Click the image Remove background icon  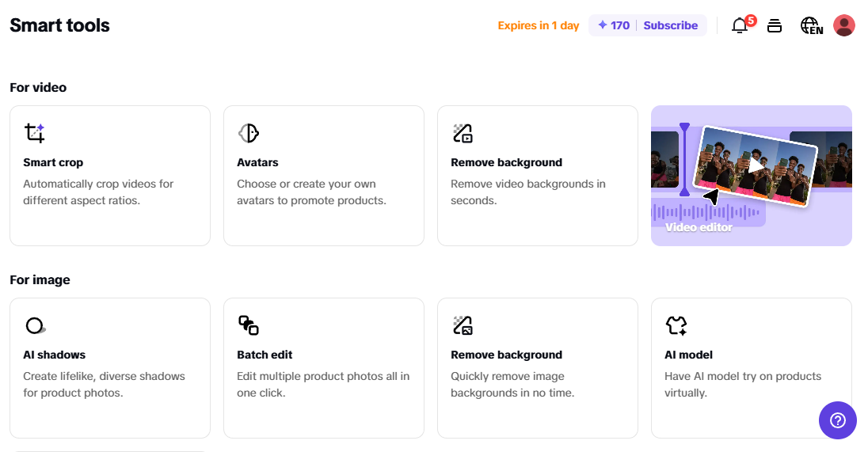point(463,325)
